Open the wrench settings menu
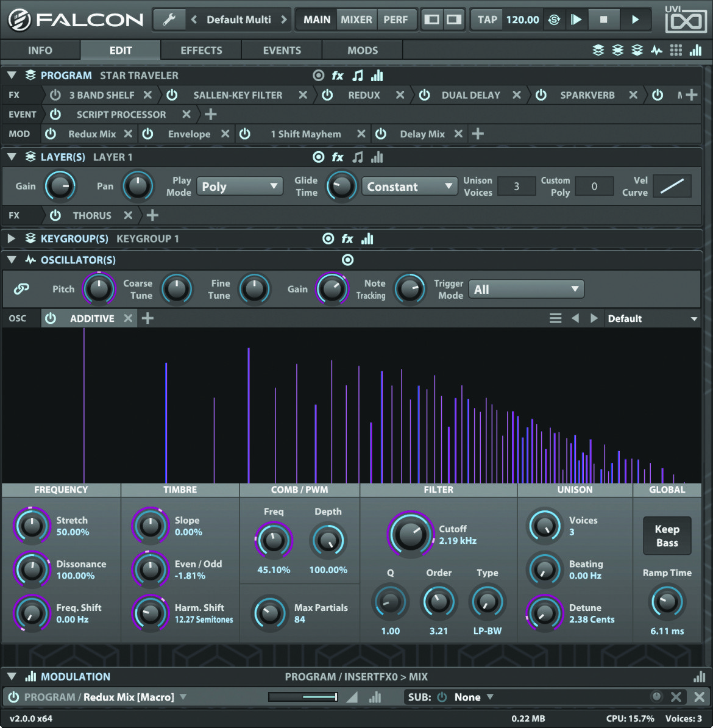The width and height of the screenshot is (713, 728). click(x=169, y=20)
